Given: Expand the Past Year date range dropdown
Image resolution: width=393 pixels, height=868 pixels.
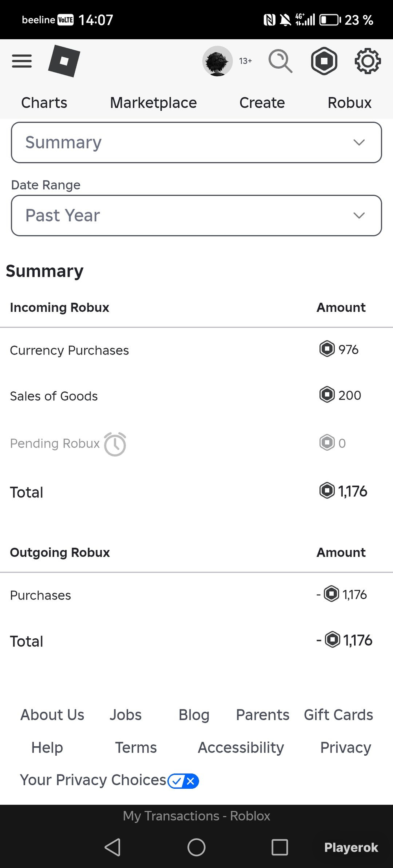Looking at the screenshot, I should [x=196, y=216].
